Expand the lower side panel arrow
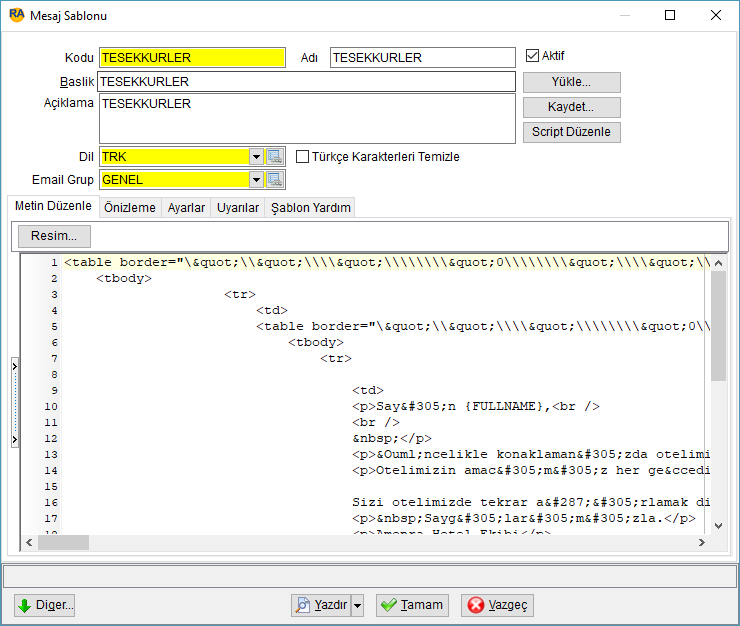 coord(15,440)
